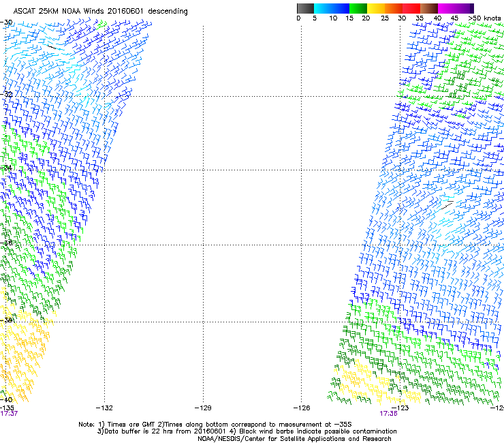Click the "-34" latitude label on the left axis
Viewport: 504px width, 443px height.
pos(6,168)
